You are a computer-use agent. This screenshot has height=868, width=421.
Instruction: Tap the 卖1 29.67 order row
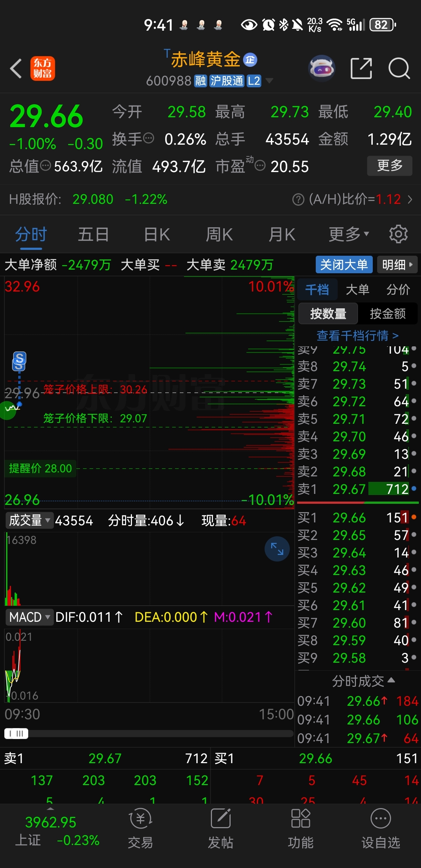click(357, 489)
